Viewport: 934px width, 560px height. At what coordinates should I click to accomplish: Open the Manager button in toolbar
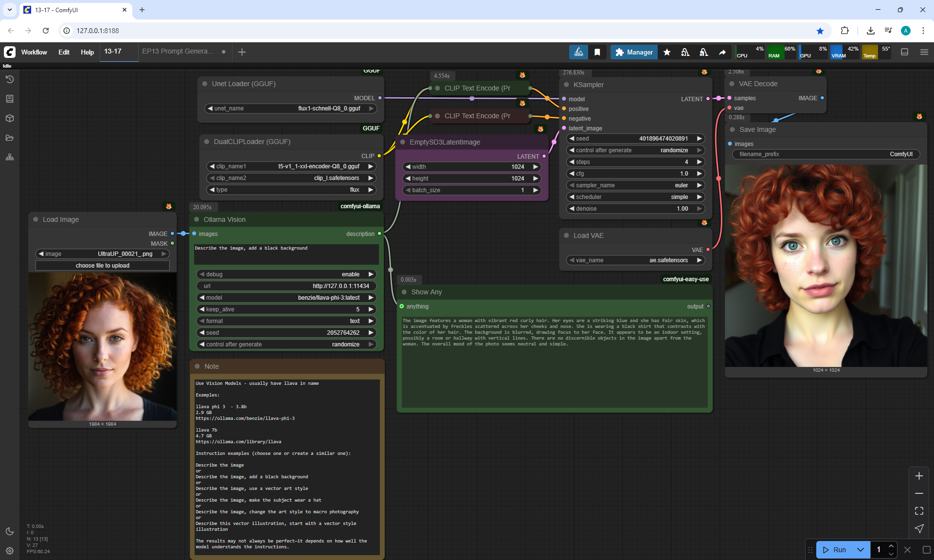pos(634,52)
